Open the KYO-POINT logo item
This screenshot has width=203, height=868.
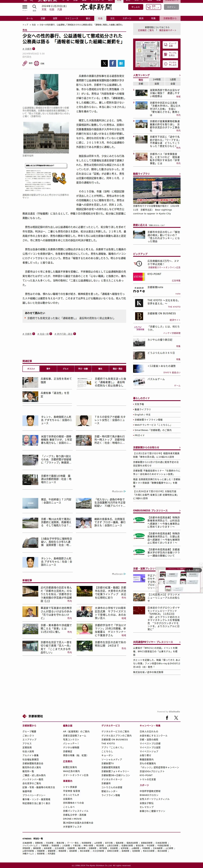click(x=139, y=277)
